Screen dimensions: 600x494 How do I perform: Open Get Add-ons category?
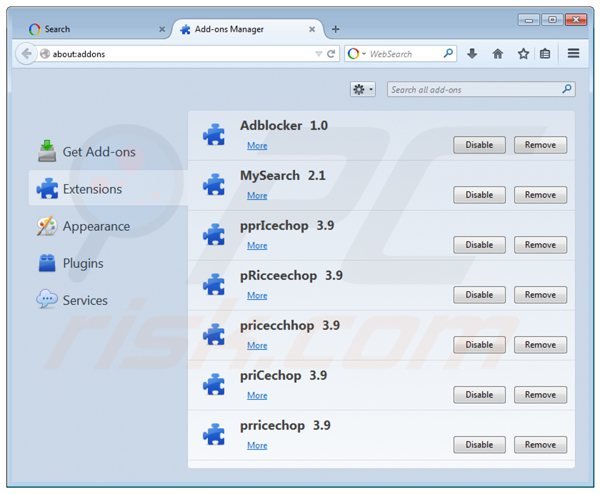click(107, 152)
